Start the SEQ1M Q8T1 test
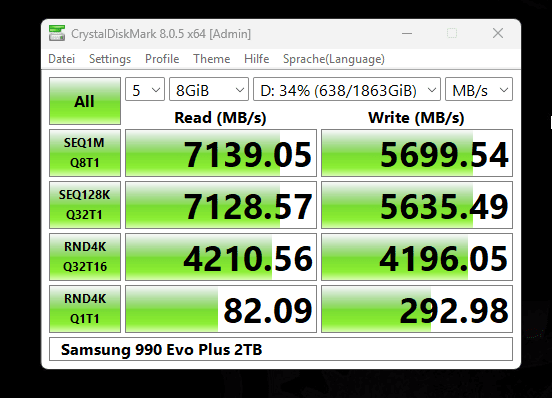This screenshot has height=398, width=552. click(x=85, y=153)
